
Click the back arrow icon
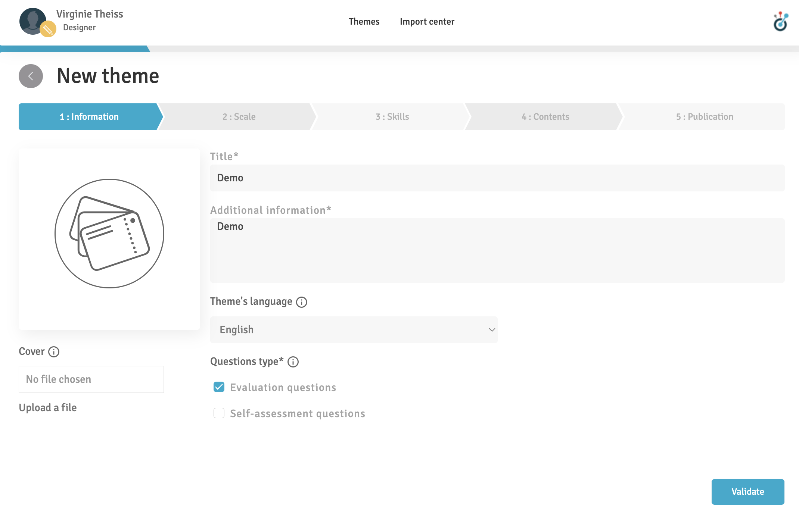[x=31, y=76]
